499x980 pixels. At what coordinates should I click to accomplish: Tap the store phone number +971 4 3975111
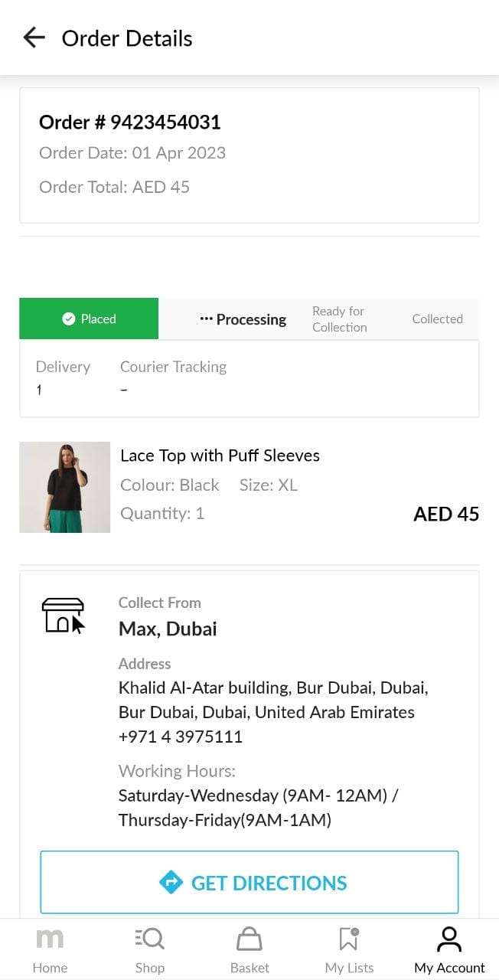click(181, 737)
